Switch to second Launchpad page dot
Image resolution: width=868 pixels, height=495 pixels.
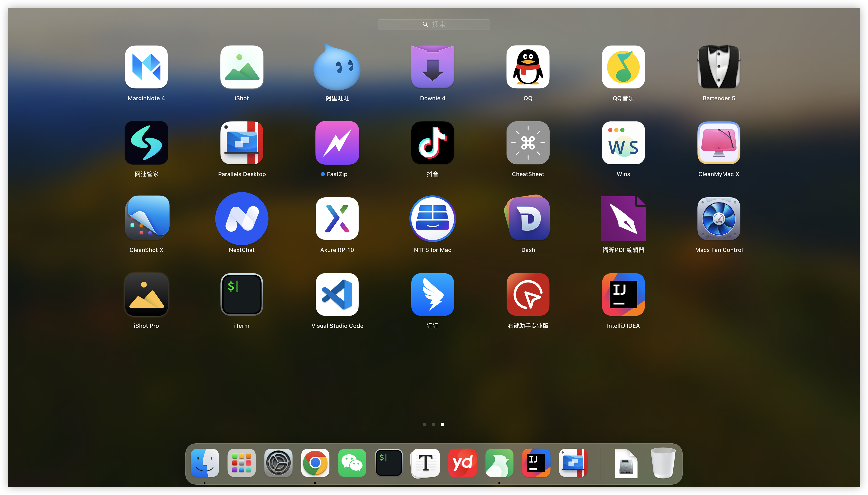pyautogui.click(x=433, y=424)
